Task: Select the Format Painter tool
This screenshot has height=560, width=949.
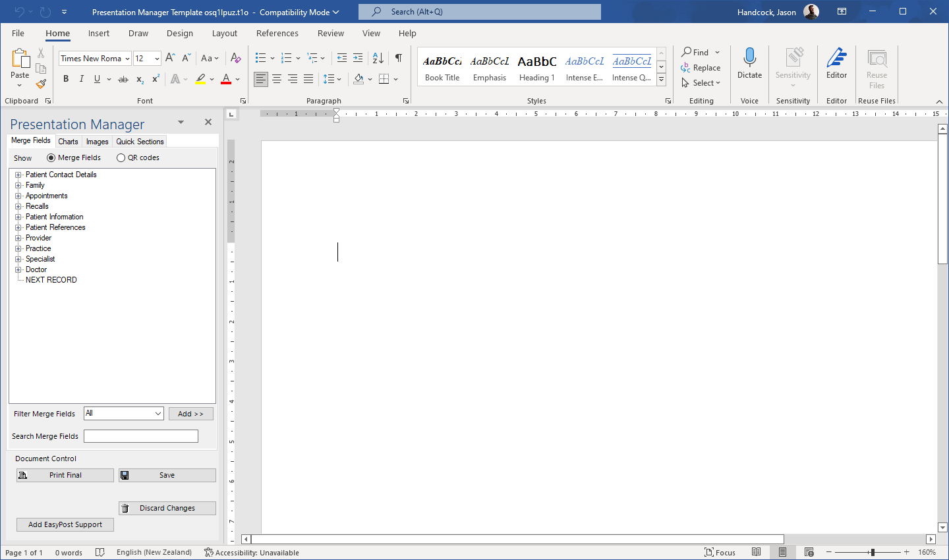Action: click(40, 84)
